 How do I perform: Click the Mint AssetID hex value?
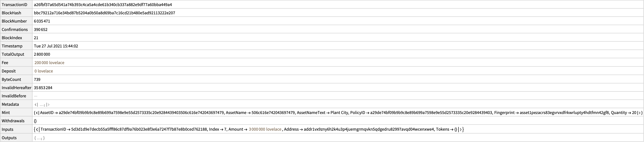coord(141,113)
